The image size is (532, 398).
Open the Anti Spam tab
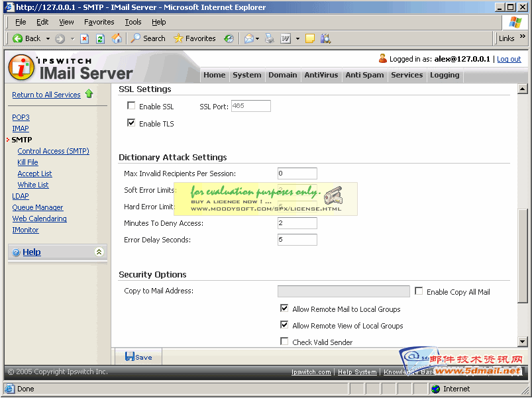click(364, 75)
